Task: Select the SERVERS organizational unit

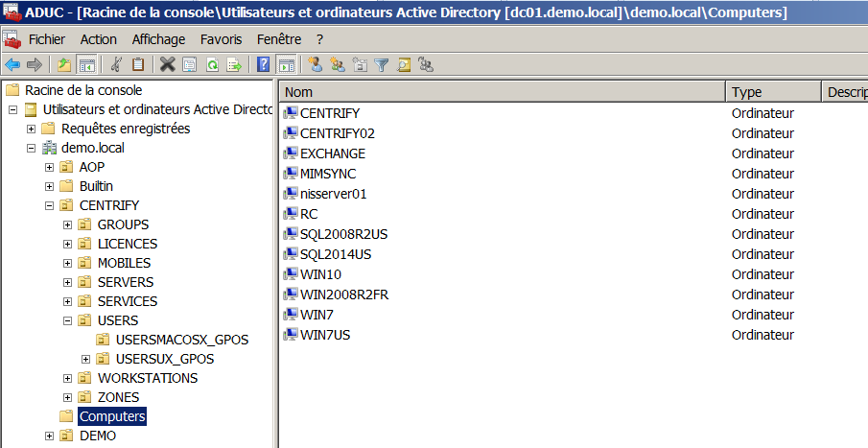Action: tap(126, 282)
